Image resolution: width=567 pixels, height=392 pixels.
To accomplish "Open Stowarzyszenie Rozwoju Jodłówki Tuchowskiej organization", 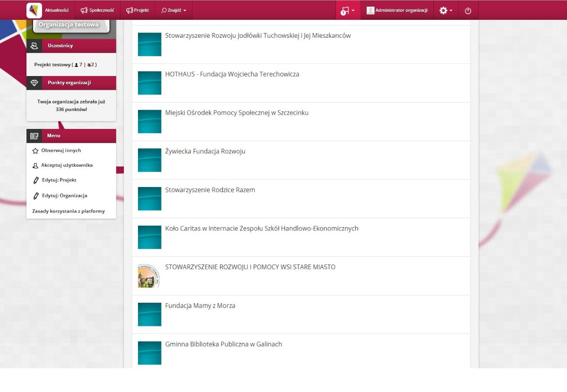I will click(258, 35).
